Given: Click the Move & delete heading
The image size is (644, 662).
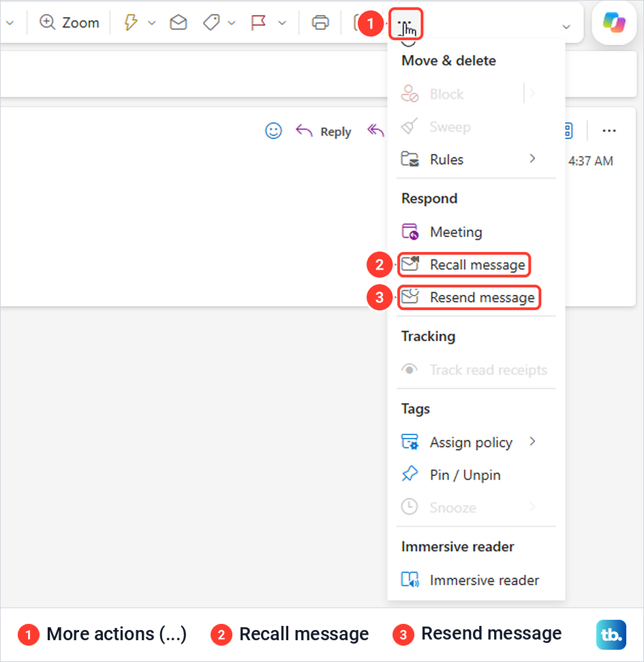Looking at the screenshot, I should (448, 61).
